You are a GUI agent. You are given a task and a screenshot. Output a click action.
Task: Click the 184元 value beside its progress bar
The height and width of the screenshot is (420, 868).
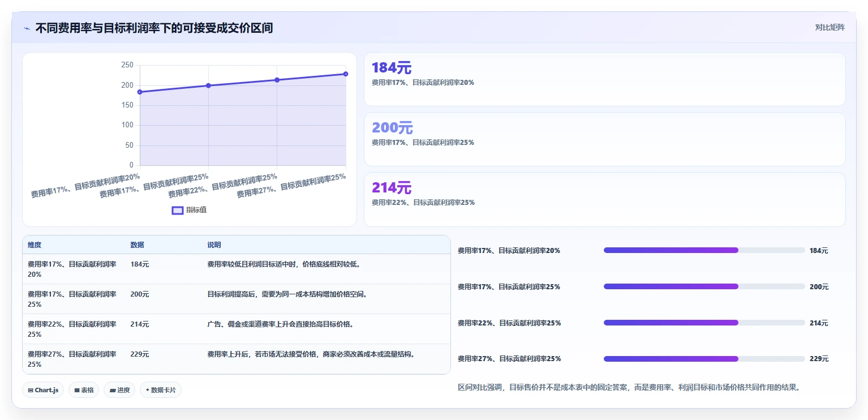pyautogui.click(x=819, y=250)
